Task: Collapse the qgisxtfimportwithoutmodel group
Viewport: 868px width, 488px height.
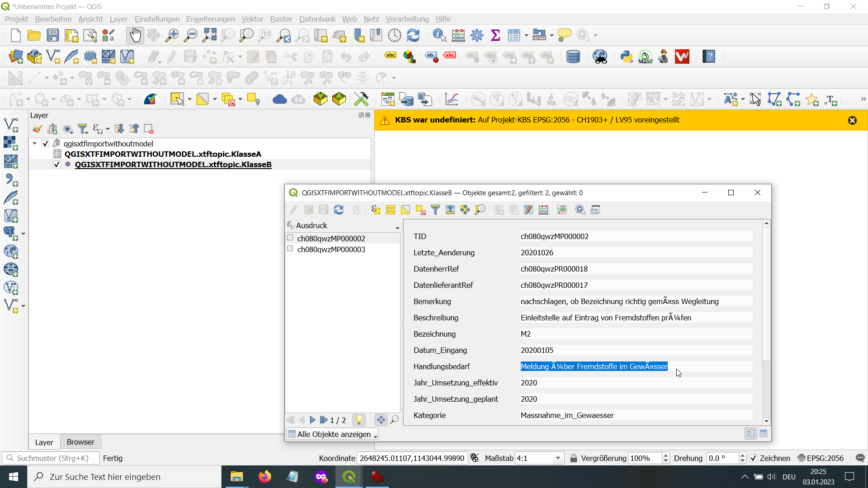Action: click(x=35, y=144)
